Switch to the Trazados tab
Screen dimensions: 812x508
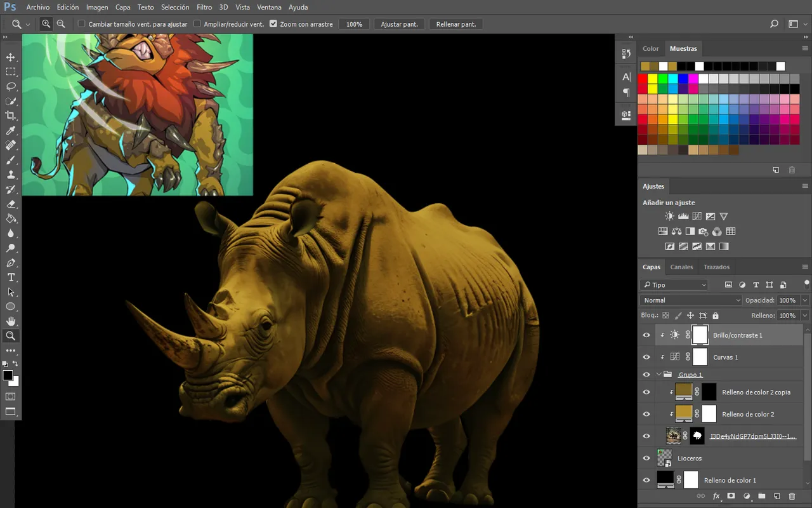point(716,267)
